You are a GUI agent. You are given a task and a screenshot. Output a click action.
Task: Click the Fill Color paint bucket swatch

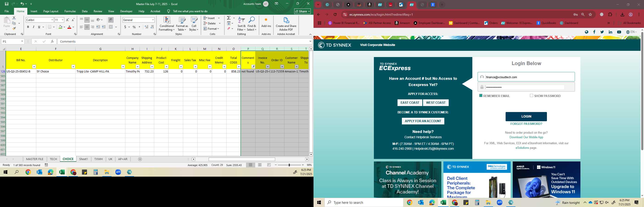click(60, 27)
